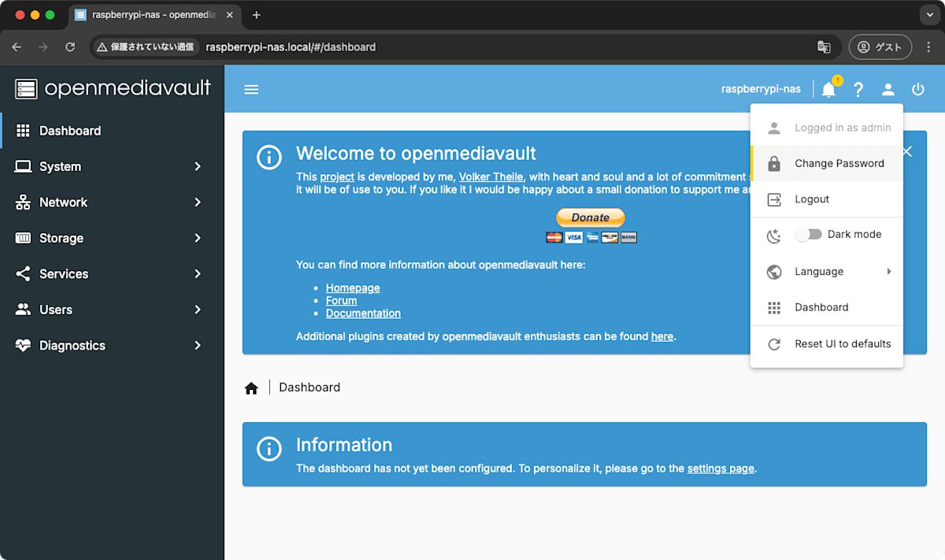Screen dimensions: 945x560
Task: Click the user account icon in header
Action: (x=888, y=90)
